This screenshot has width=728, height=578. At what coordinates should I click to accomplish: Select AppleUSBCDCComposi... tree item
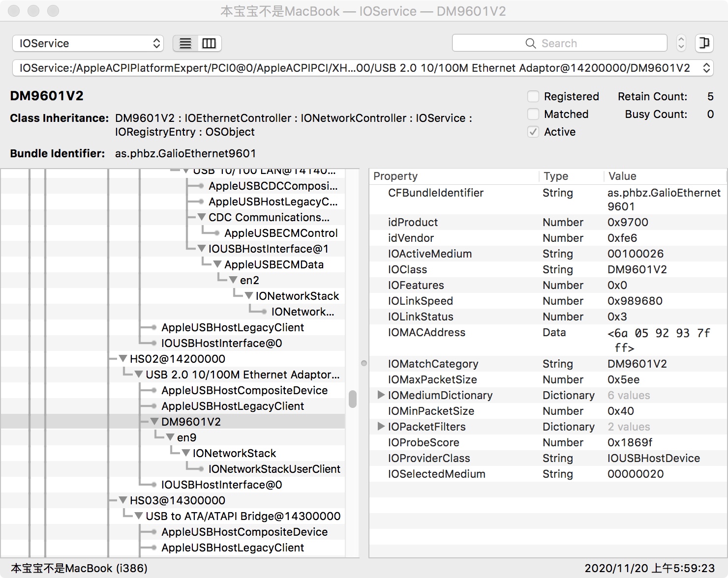[x=273, y=186]
